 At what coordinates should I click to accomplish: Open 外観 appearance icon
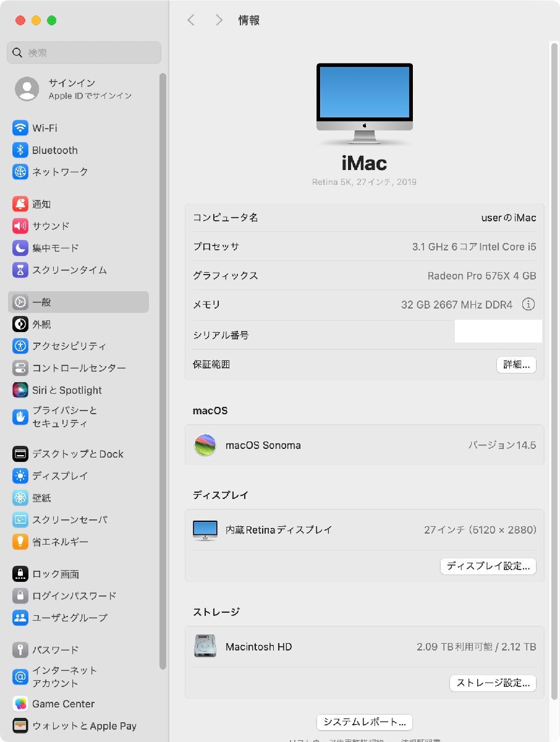coord(20,324)
